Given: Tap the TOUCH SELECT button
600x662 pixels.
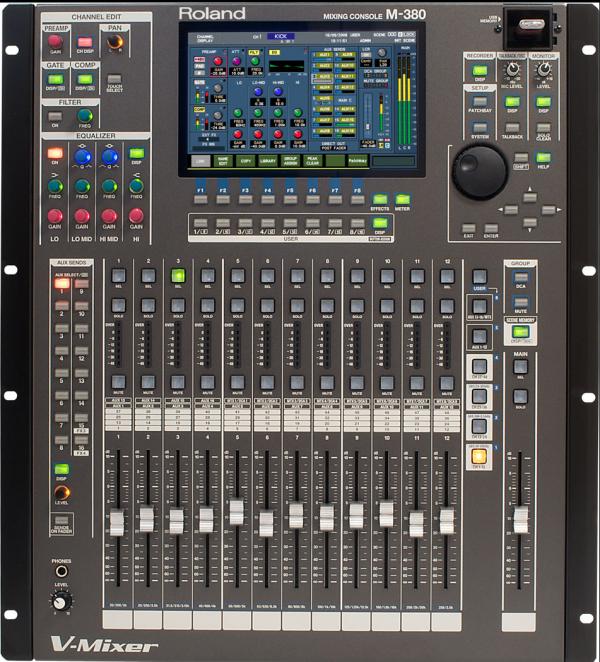Looking at the screenshot, I should [114, 79].
